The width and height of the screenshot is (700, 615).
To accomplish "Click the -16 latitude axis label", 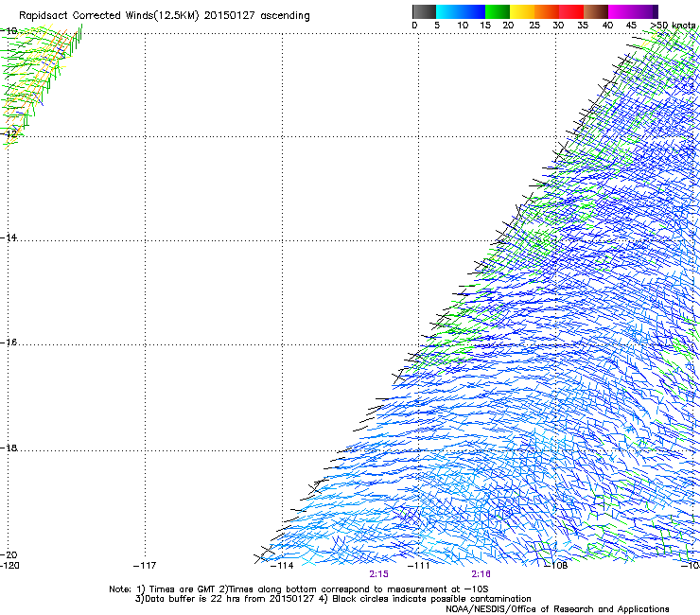I will click(9, 343).
